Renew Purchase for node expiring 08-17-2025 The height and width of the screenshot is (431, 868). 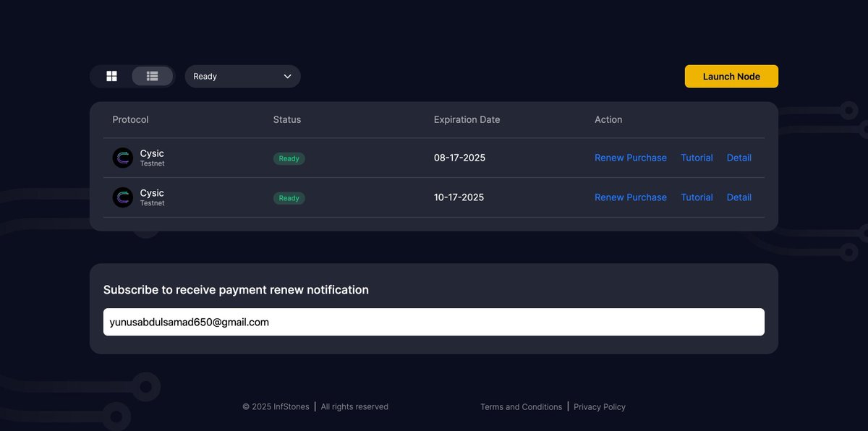(631, 158)
